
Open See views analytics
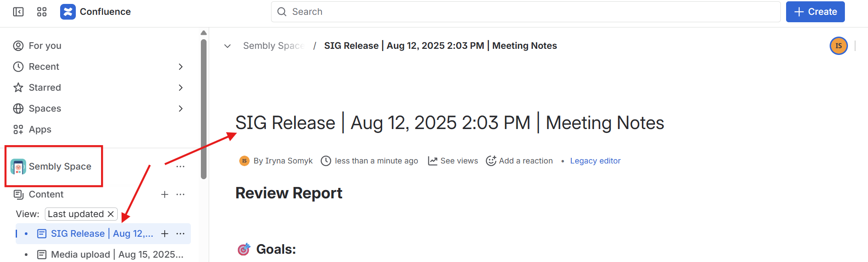click(453, 161)
